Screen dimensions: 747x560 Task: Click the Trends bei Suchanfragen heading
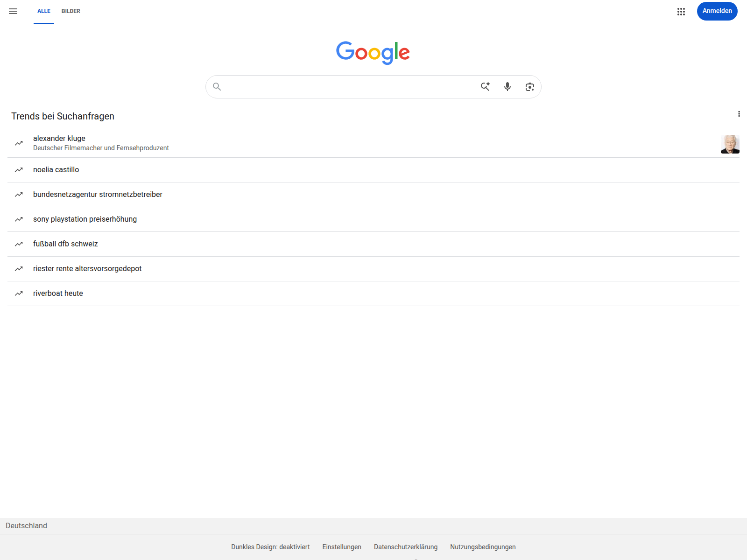coord(63,116)
